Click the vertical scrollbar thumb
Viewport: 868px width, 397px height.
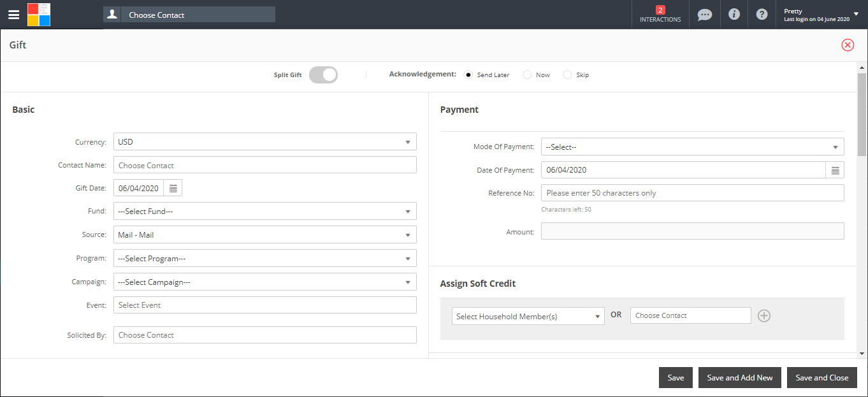tap(862, 115)
